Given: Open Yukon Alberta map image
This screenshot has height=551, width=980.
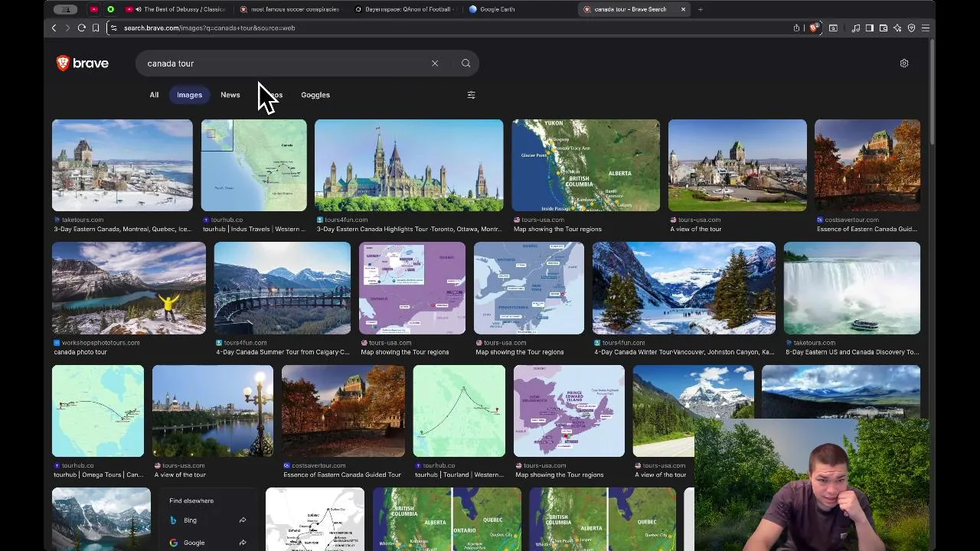Looking at the screenshot, I should [586, 165].
